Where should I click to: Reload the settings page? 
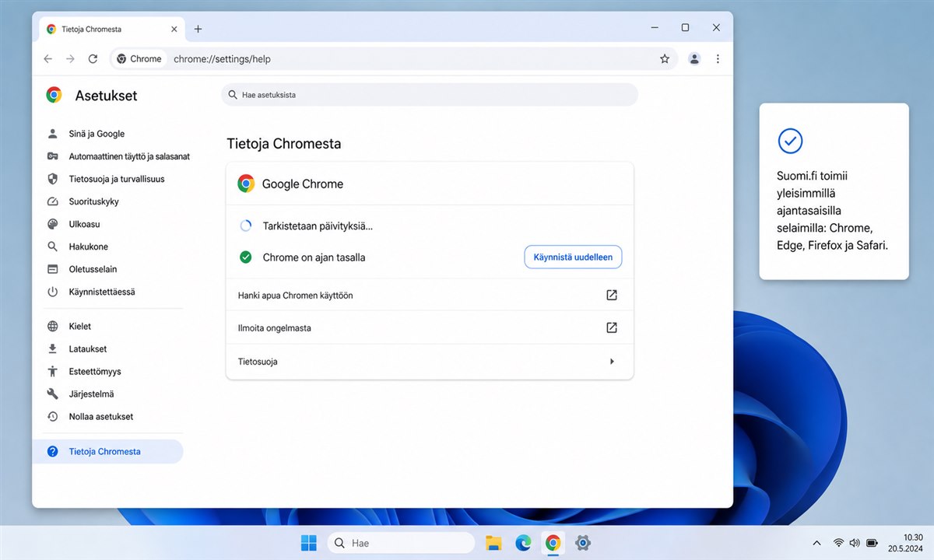[93, 59]
